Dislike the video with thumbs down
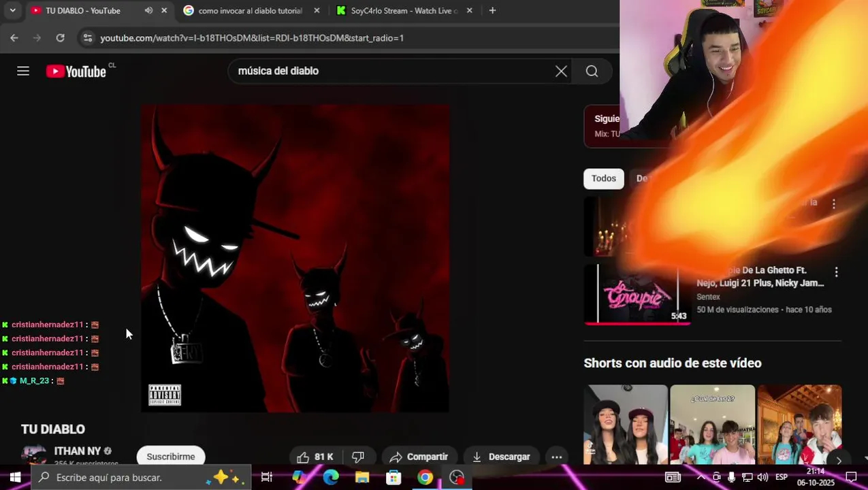This screenshot has height=490, width=868. [358, 457]
